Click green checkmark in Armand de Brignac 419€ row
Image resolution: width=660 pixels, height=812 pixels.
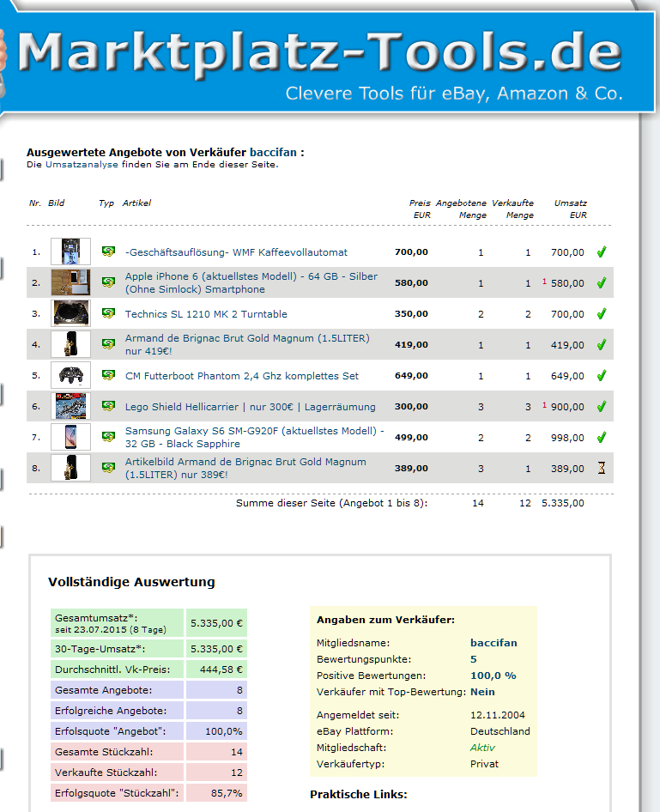click(x=602, y=344)
